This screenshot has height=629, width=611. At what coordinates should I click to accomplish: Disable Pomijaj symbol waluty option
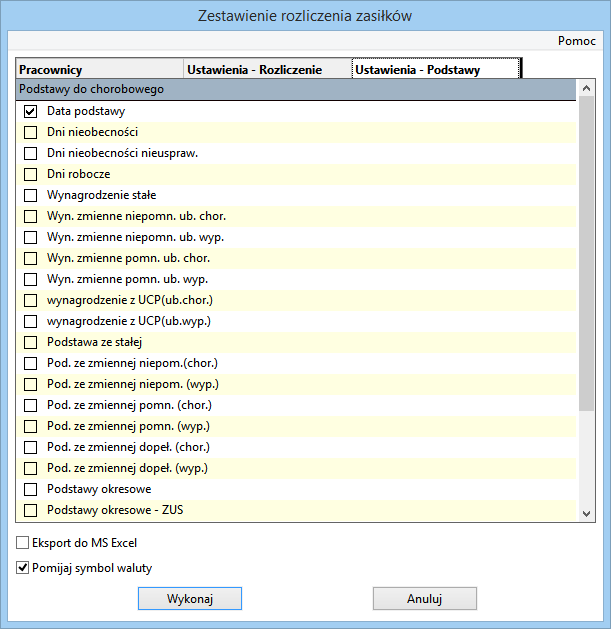pyautogui.click(x=23, y=568)
